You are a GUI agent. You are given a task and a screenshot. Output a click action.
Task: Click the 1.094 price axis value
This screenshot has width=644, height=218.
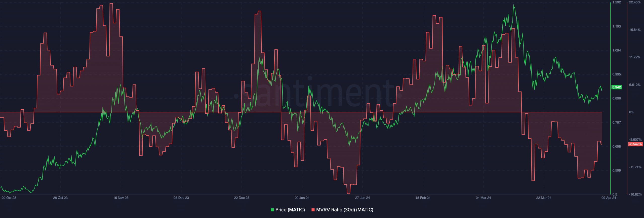pos(617,50)
